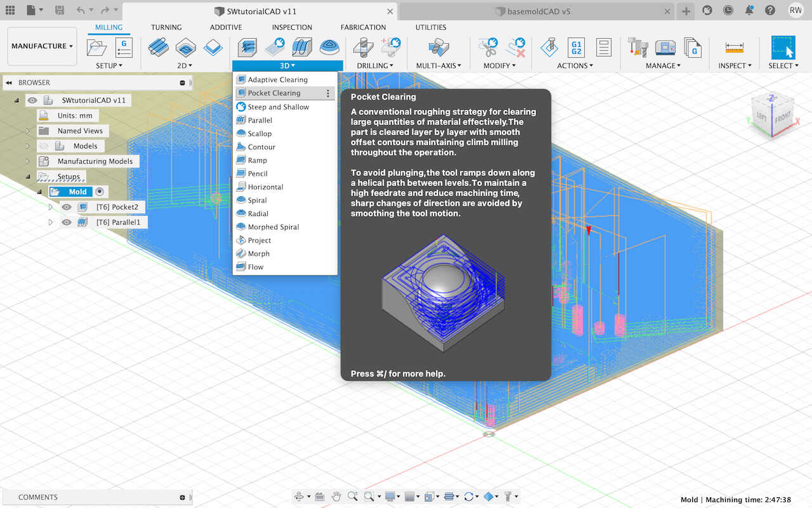Viewport: 812px width, 508px height.
Task: Click the Multi-Axis toolpath ribbon icon
Action: [x=438, y=47]
